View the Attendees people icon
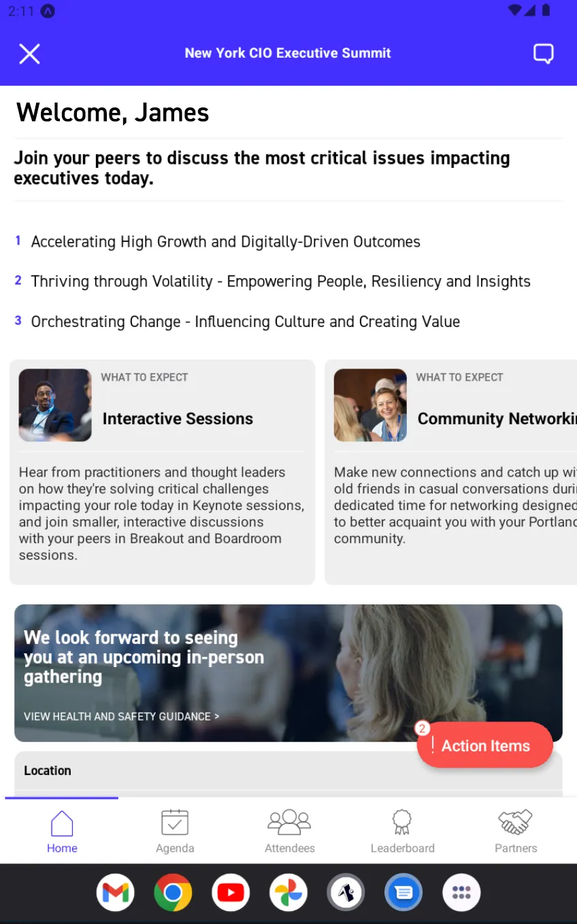 pyautogui.click(x=289, y=822)
